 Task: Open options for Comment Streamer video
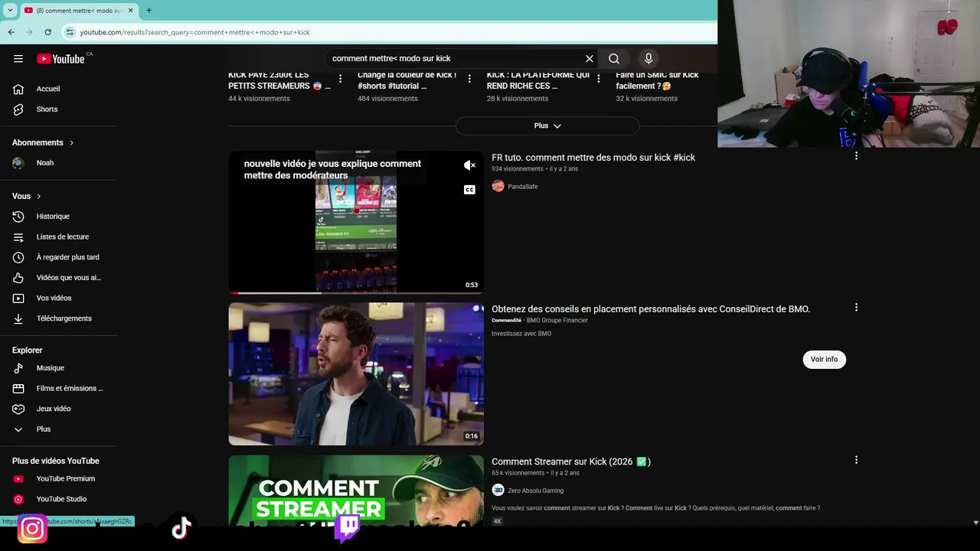click(856, 460)
